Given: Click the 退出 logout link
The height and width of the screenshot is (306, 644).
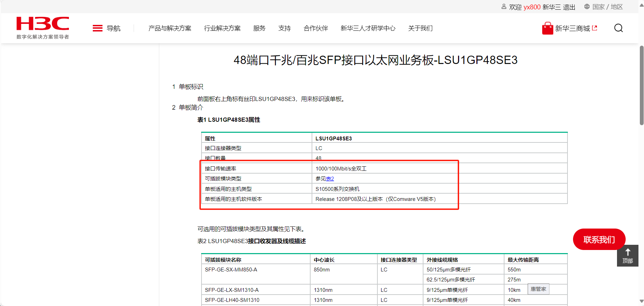Looking at the screenshot, I should pyautogui.click(x=569, y=7).
